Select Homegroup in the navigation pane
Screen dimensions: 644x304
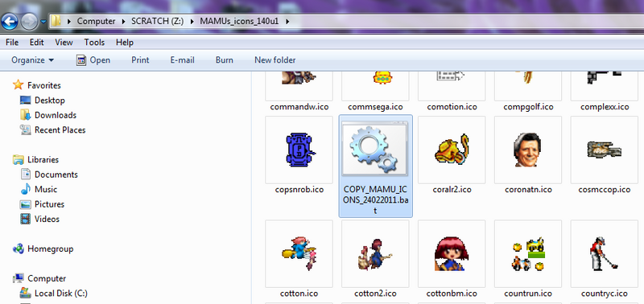[43, 249]
